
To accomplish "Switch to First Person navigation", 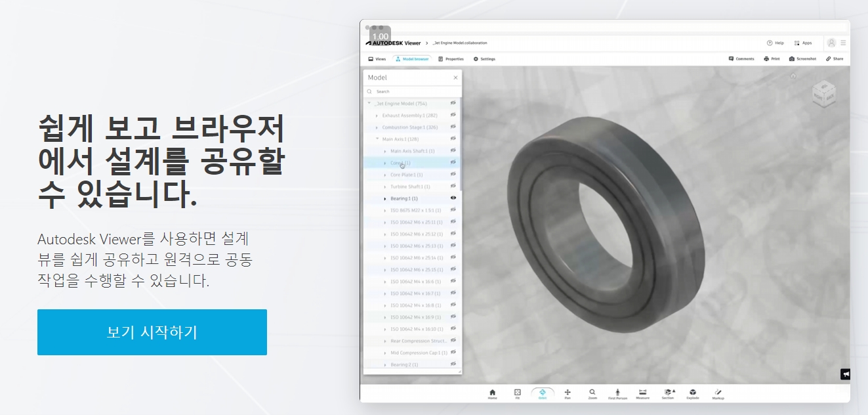I will tap(617, 394).
